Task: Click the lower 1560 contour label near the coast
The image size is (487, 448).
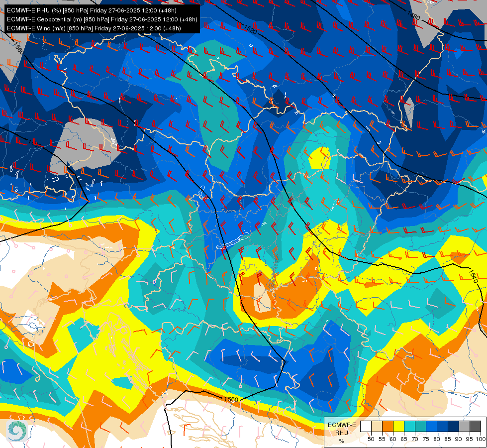Action: point(231,400)
